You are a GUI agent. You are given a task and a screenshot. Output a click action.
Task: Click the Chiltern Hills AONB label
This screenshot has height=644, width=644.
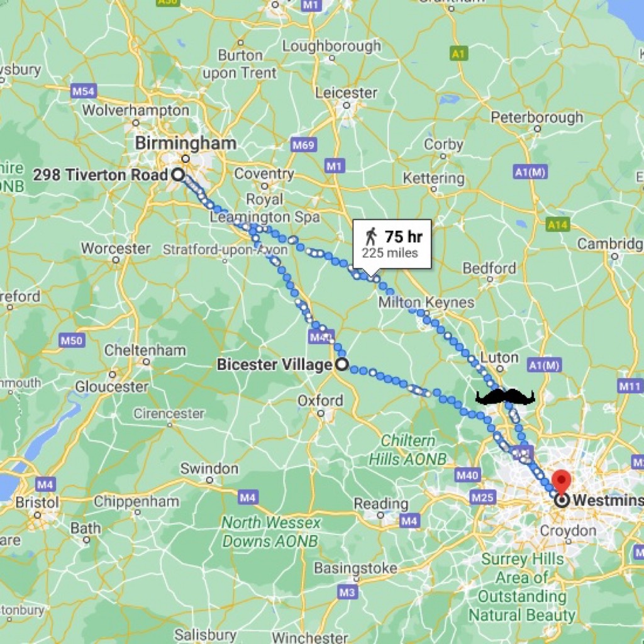click(408, 450)
